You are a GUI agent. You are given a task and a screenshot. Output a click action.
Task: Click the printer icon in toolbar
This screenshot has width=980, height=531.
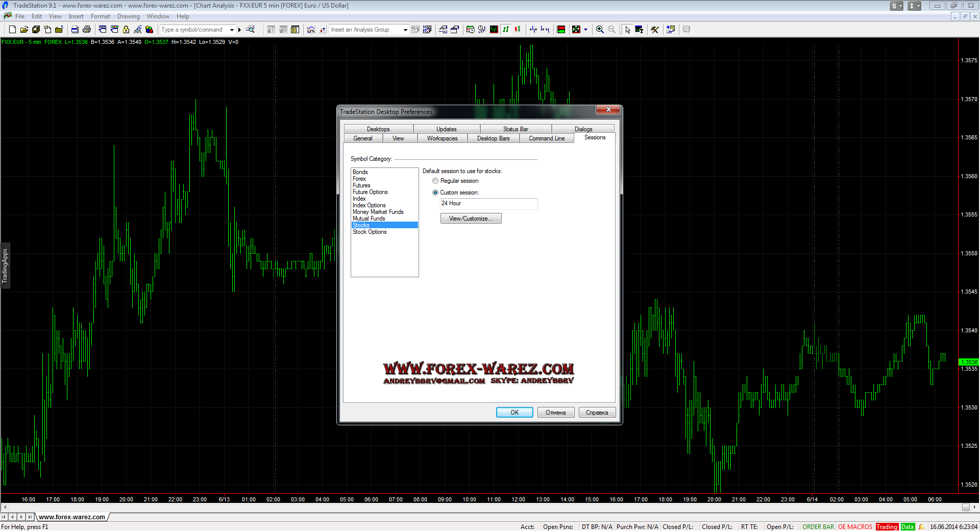[87, 30]
